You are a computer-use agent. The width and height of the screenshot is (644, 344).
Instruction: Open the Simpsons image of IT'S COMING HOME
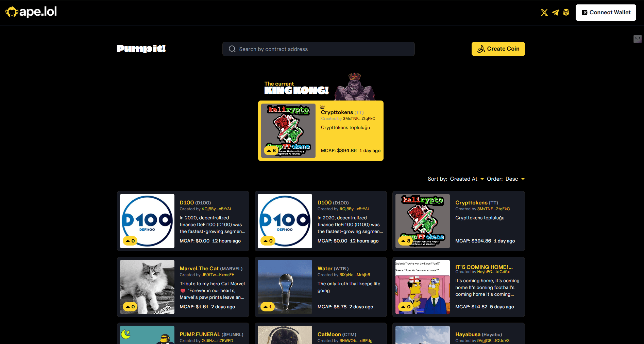[x=423, y=287]
